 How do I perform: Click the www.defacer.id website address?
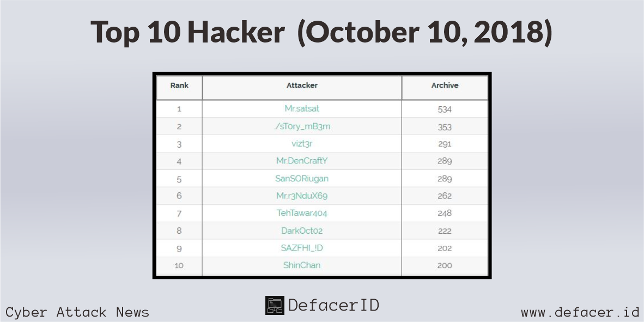click(580, 313)
